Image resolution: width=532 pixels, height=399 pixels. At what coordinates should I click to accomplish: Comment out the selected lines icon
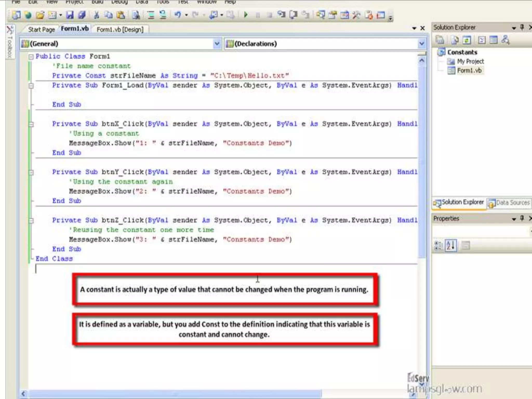click(151, 15)
